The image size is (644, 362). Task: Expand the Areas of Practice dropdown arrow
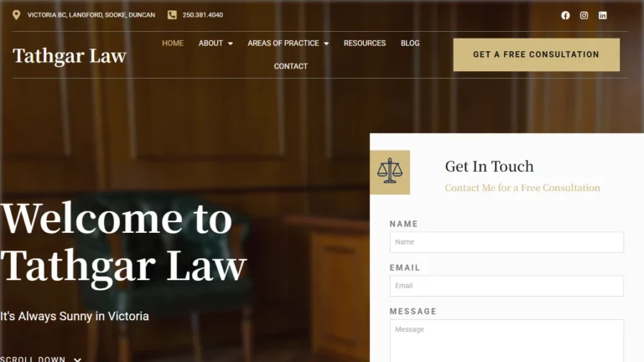coord(326,44)
